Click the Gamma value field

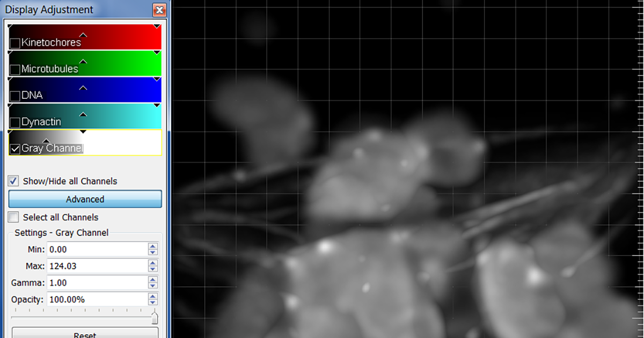point(97,283)
